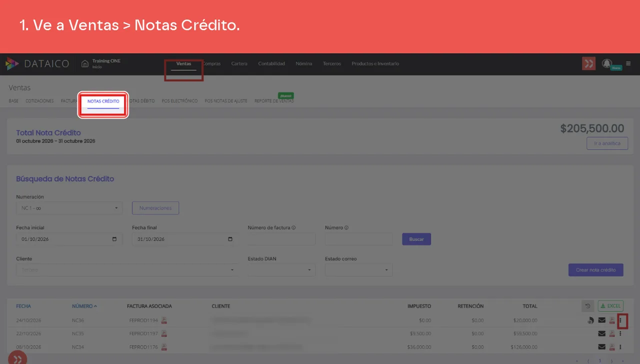Screen dimensions: 640x364
Task: Open more options for NC36
Action: click(x=620, y=320)
